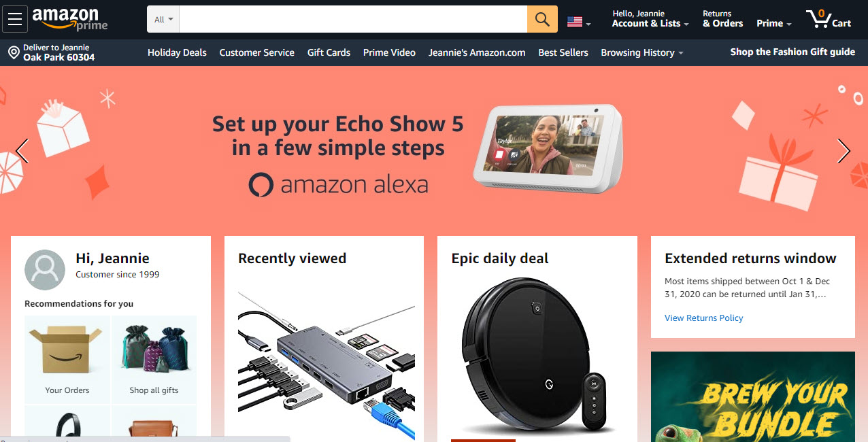Screen dimensions: 868x442
Task: Click inside the Amazon search field
Action: tap(353, 19)
